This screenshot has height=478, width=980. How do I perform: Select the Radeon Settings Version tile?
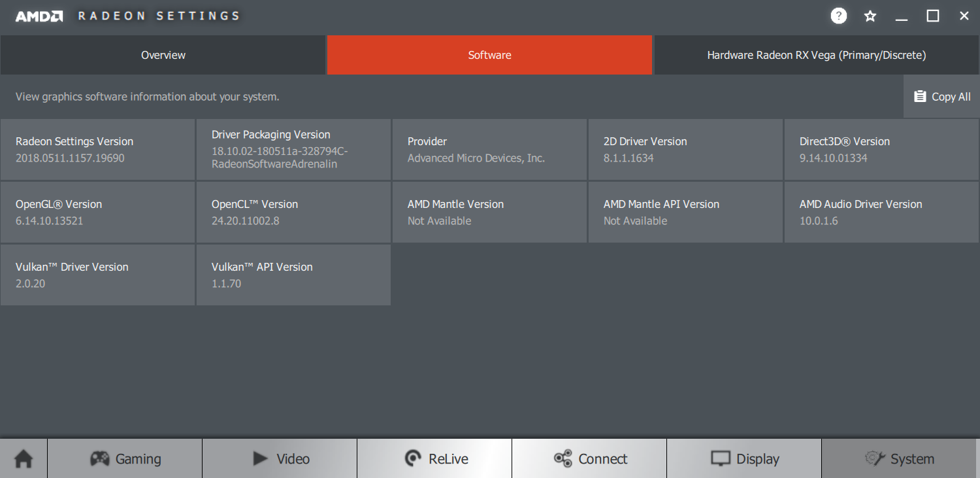click(x=98, y=149)
